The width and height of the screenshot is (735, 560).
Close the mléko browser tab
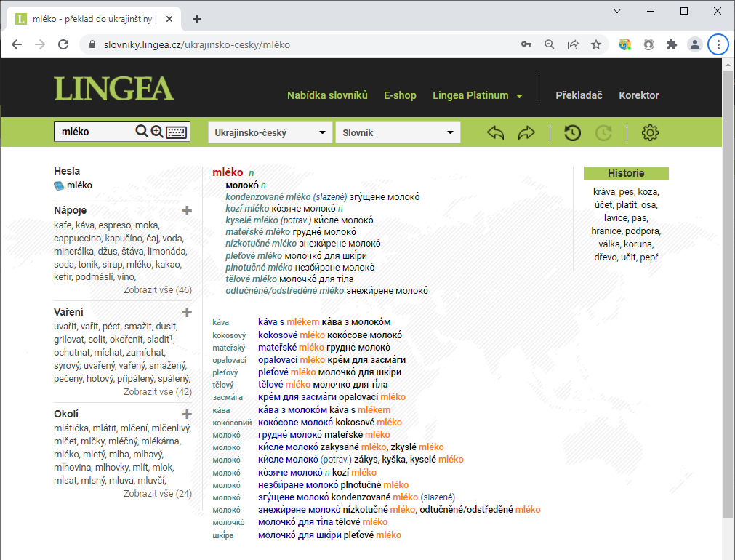point(169,19)
